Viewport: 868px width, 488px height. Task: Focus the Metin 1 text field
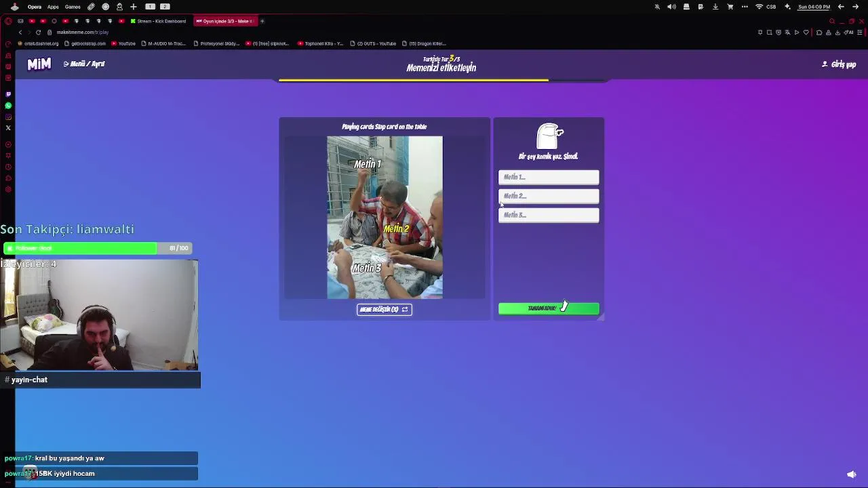[x=549, y=177]
